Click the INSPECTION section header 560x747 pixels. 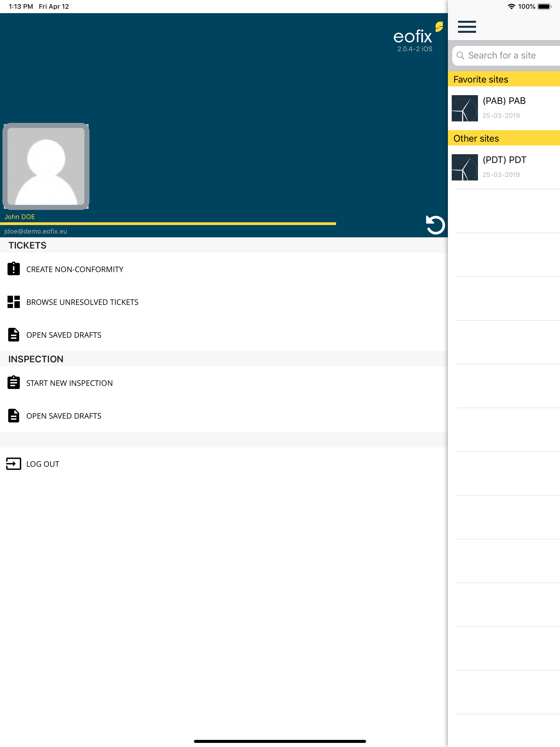tap(224, 359)
